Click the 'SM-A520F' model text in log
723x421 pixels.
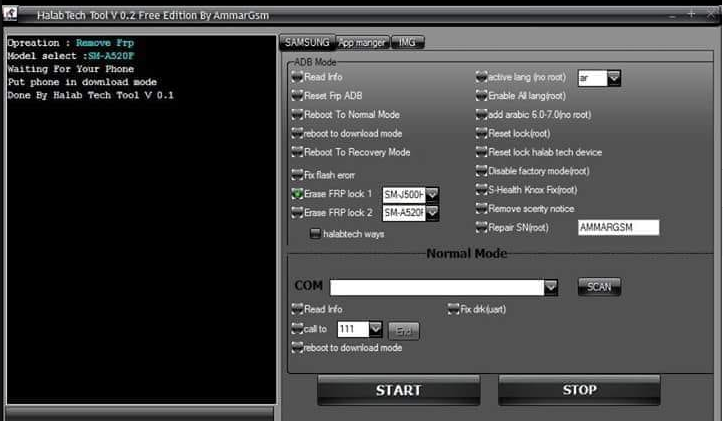[111, 56]
